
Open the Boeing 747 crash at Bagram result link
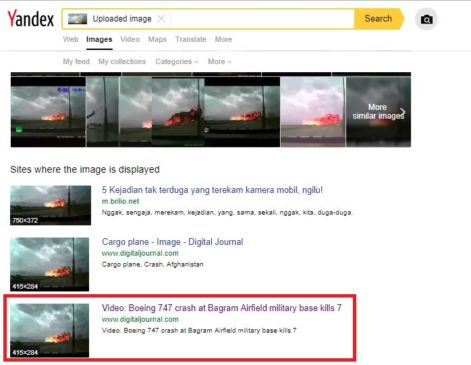(x=222, y=308)
